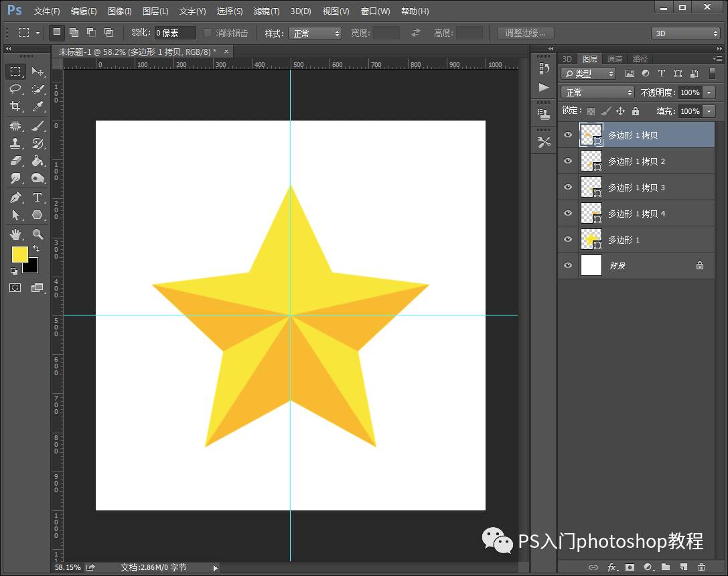Select the Clone Stamp tool
This screenshot has height=576, width=728.
(x=15, y=143)
